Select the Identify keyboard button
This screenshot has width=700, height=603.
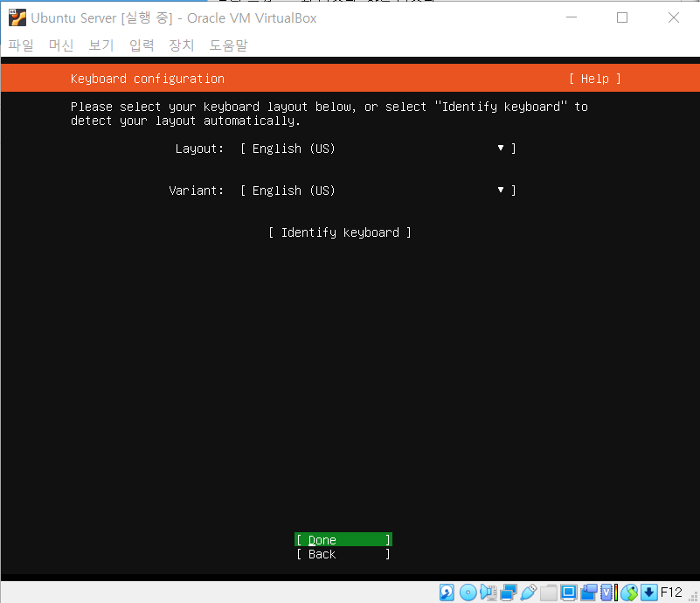click(340, 232)
